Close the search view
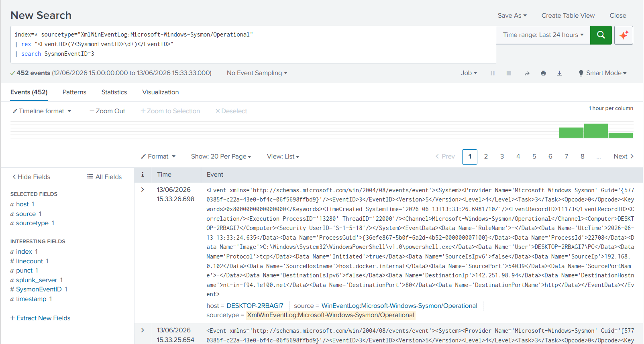Image resolution: width=644 pixels, height=344 pixels. (x=618, y=15)
